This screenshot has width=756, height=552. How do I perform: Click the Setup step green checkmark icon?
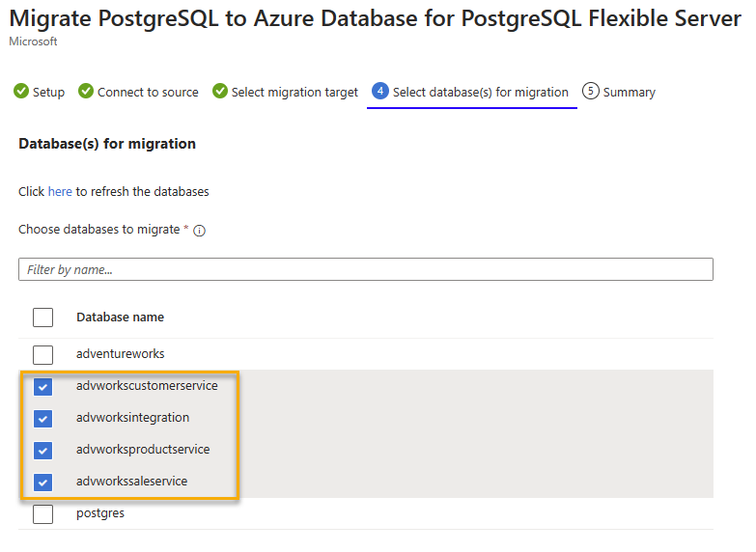(21, 91)
